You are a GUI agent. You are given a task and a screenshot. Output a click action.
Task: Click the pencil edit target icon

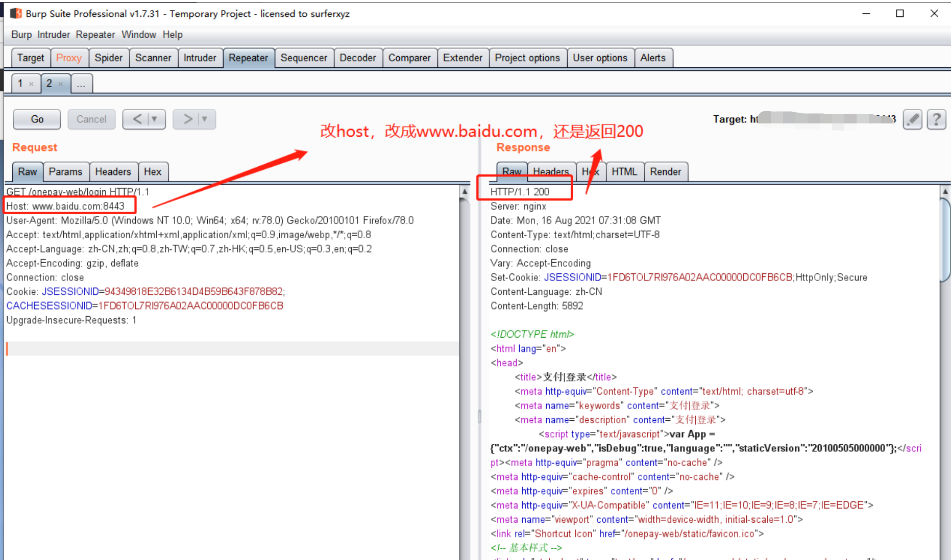pos(912,119)
